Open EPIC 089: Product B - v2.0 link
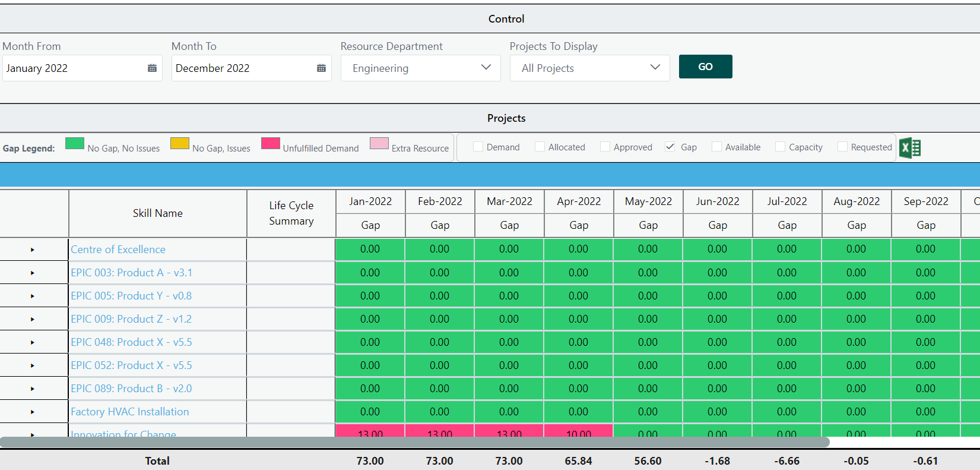Viewport: 980px width, 470px height. (131, 389)
